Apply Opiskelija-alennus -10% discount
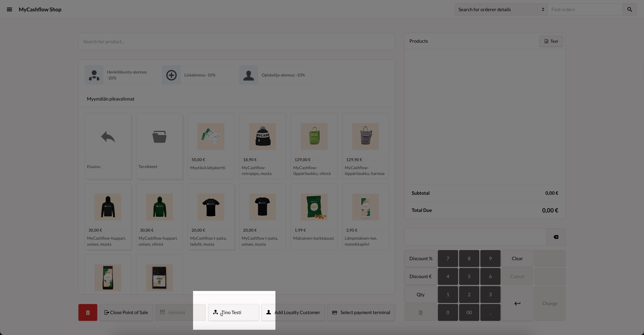This screenshot has width=644, height=335. (x=275, y=75)
